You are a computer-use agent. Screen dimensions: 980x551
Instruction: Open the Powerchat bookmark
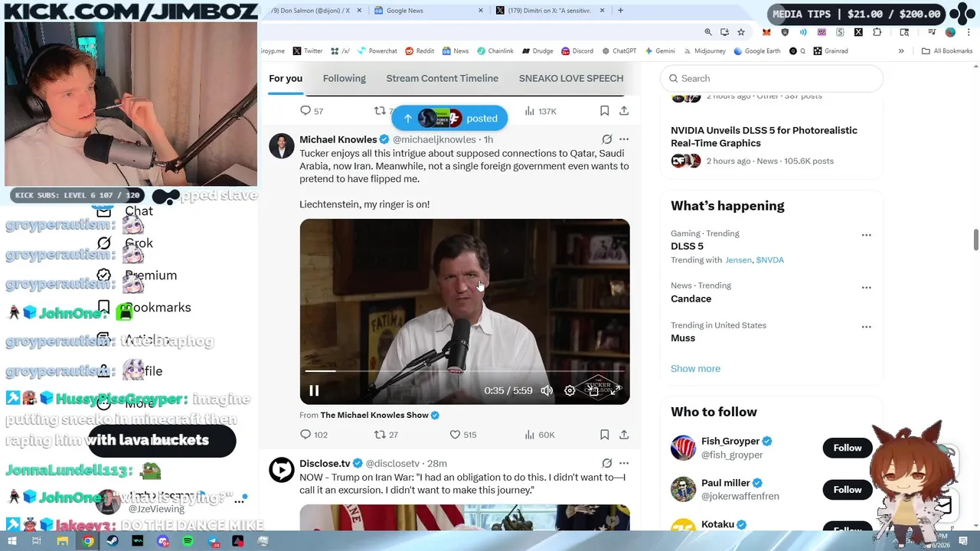(376, 51)
